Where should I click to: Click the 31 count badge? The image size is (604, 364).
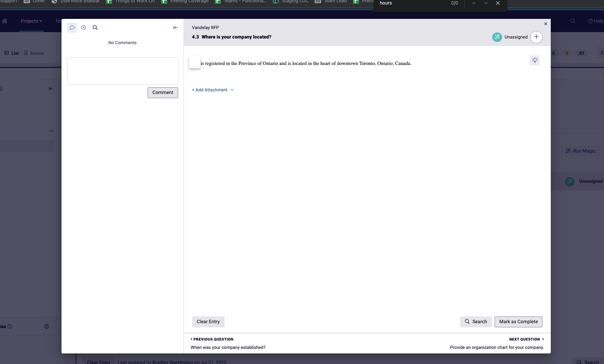(x=581, y=53)
